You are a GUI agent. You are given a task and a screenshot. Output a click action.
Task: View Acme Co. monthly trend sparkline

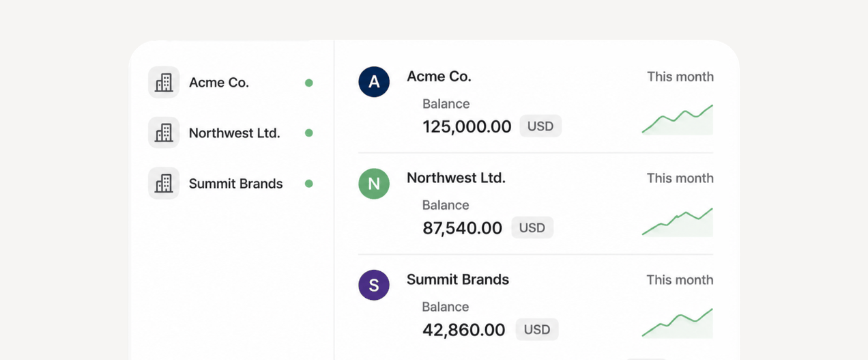pyautogui.click(x=678, y=120)
